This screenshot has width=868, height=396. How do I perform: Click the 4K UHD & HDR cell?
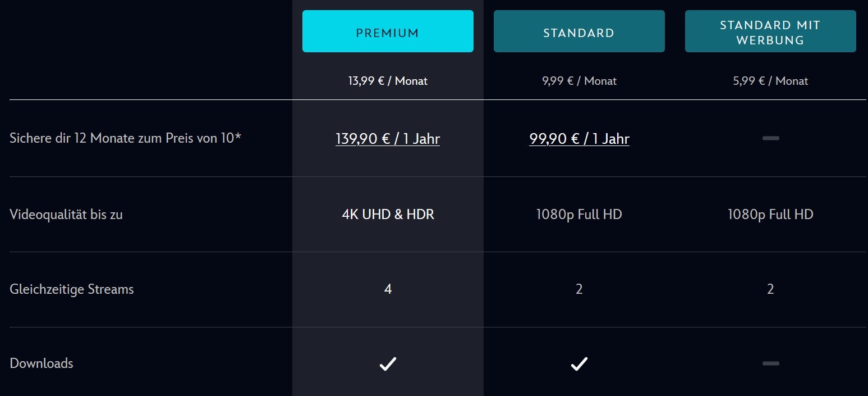pyautogui.click(x=388, y=214)
